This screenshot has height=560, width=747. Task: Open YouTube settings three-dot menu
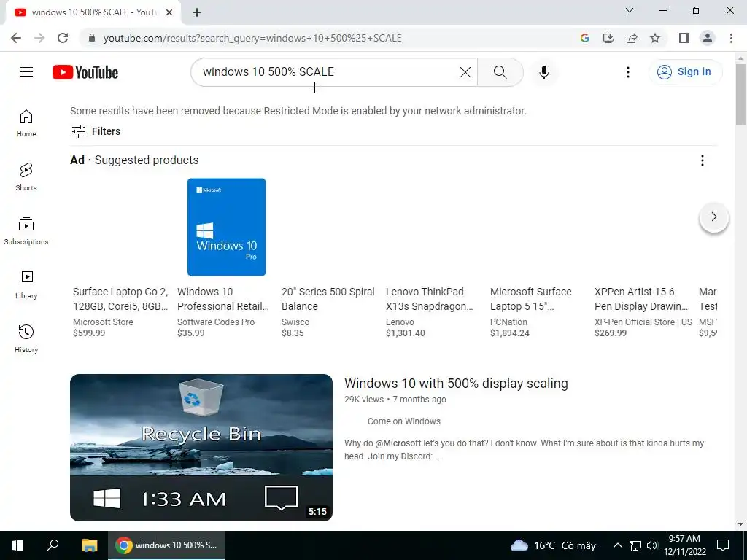(628, 72)
